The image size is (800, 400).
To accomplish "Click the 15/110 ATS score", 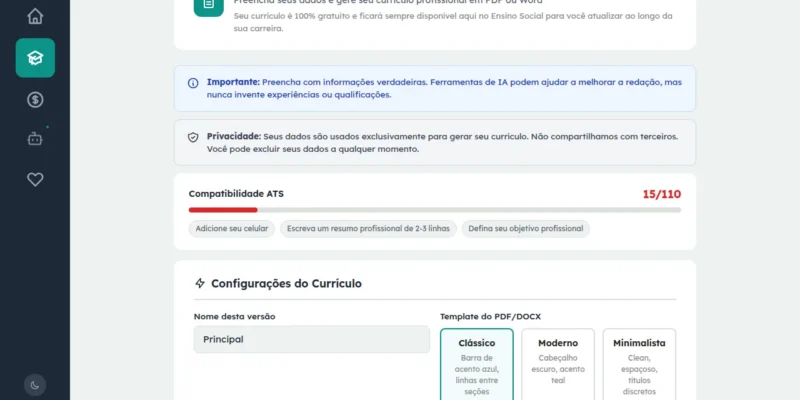I will coord(662,194).
